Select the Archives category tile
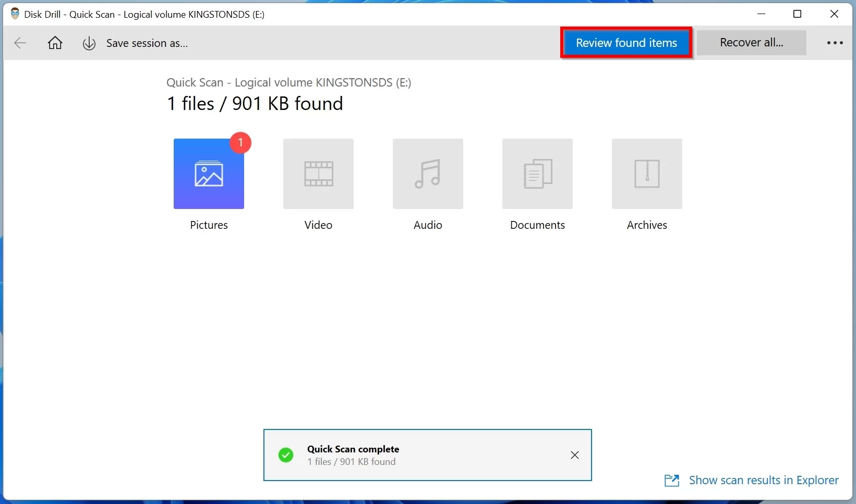Screen dimensions: 856x504 pos(647,174)
